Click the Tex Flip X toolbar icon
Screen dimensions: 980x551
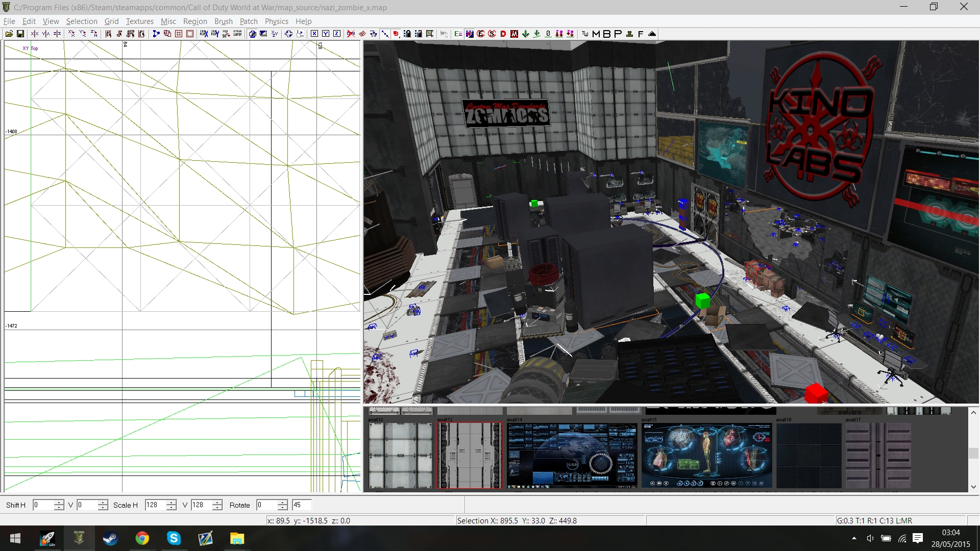point(204,34)
